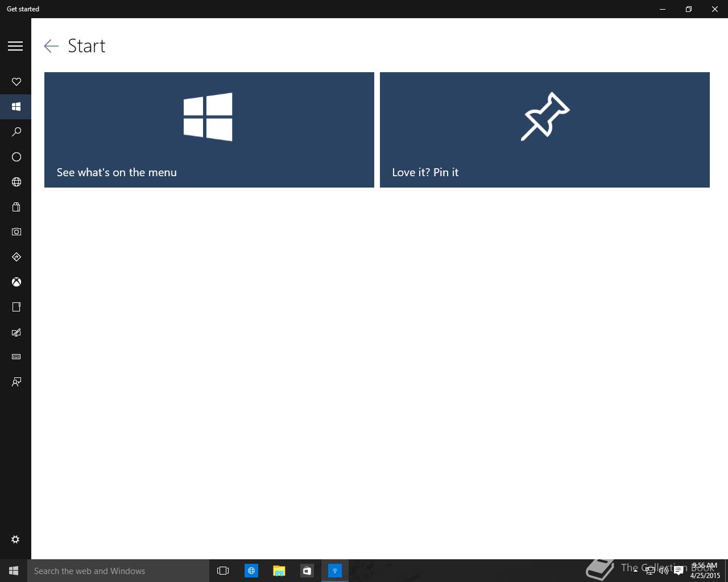Open the Cortana circle section in sidebar
Image resolution: width=728 pixels, height=582 pixels.
pyautogui.click(x=16, y=157)
